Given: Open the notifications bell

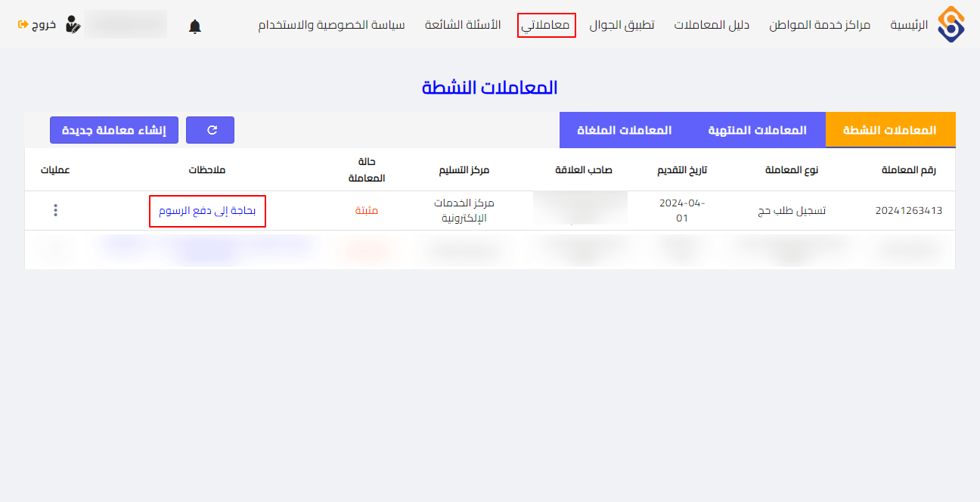Looking at the screenshot, I should click(x=195, y=26).
